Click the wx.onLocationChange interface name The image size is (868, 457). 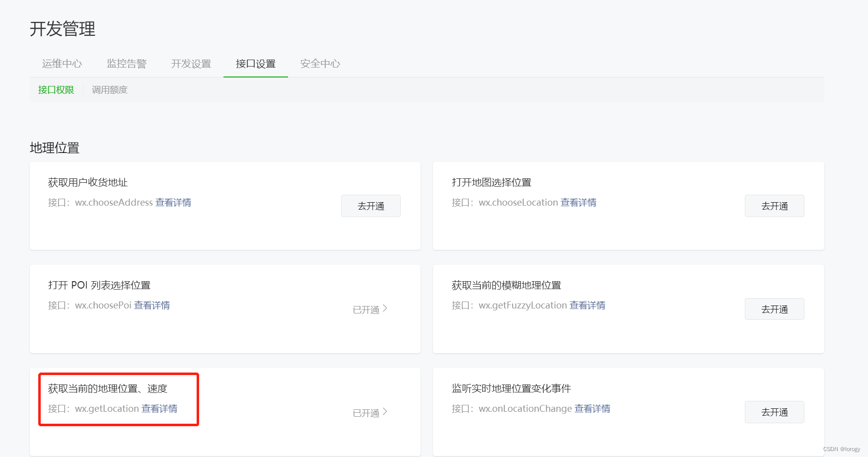(x=525, y=409)
